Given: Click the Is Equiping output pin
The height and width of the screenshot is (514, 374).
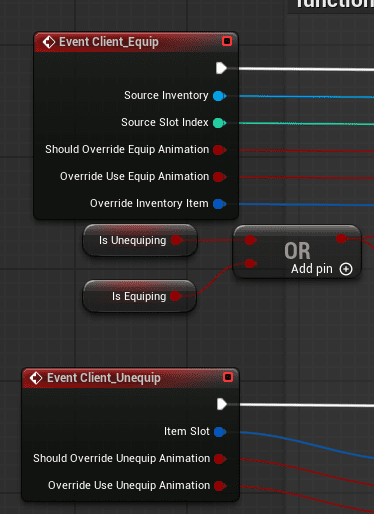Looking at the screenshot, I should tap(176, 296).
